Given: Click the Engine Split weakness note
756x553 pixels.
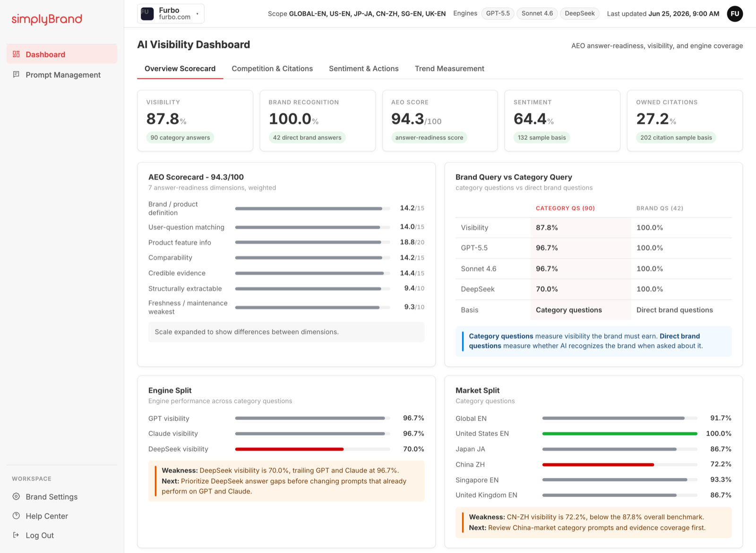Looking at the screenshot, I should (x=286, y=481).
